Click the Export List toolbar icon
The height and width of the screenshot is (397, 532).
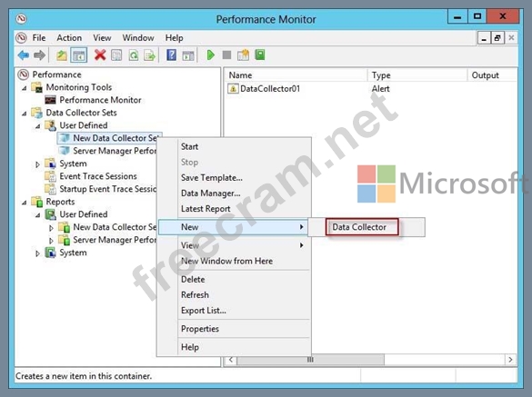(x=150, y=55)
